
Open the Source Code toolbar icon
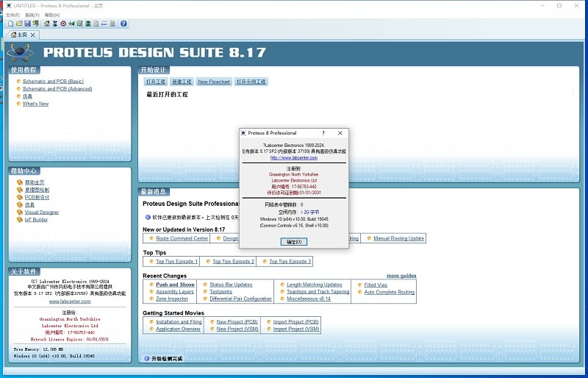104,24
